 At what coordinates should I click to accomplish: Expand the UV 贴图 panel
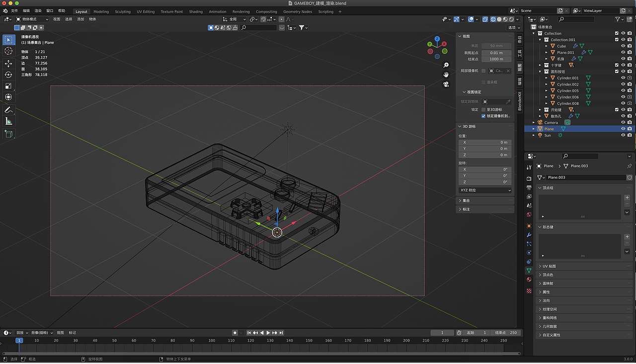[585, 266]
